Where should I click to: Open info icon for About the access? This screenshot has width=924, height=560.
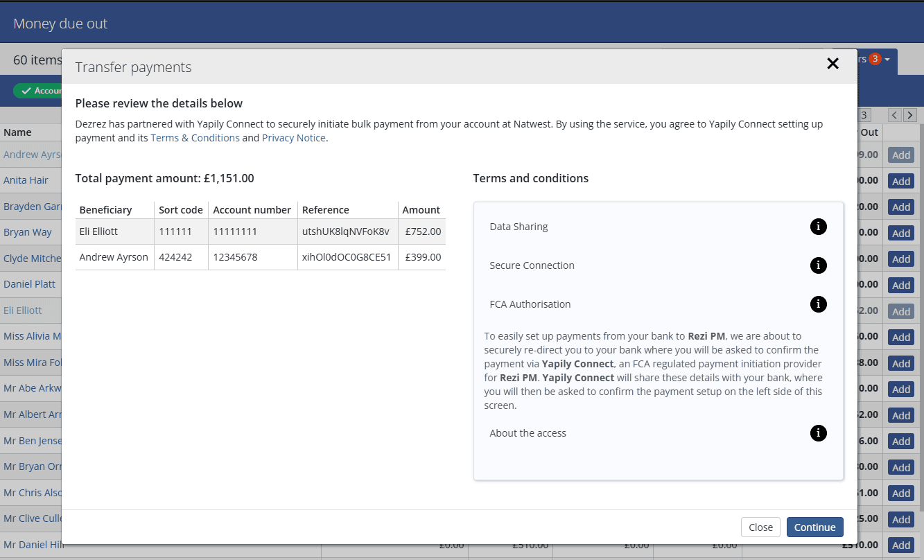click(x=819, y=433)
